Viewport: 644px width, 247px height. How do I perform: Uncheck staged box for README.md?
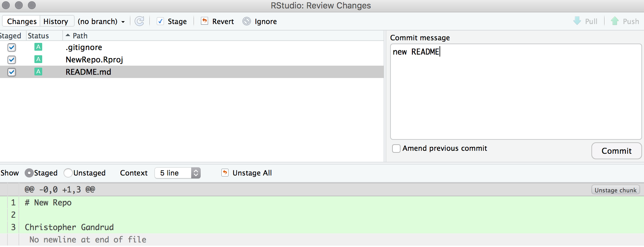[12, 72]
